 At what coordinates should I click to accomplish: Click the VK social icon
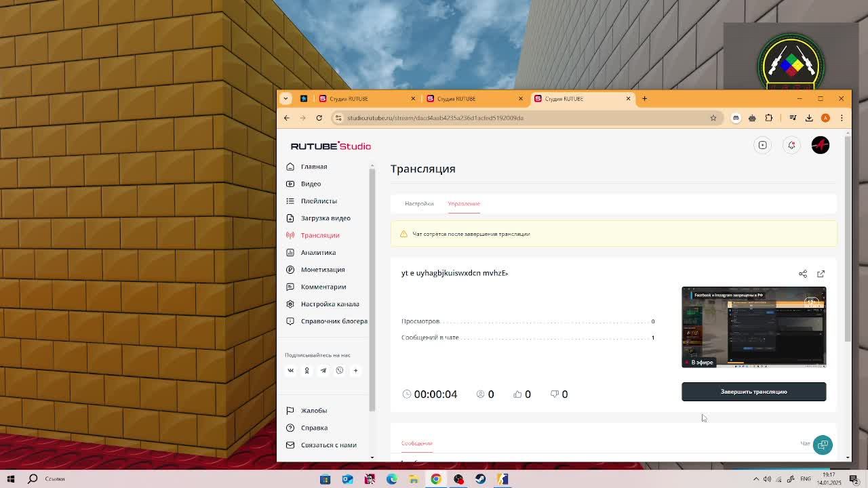click(290, 371)
